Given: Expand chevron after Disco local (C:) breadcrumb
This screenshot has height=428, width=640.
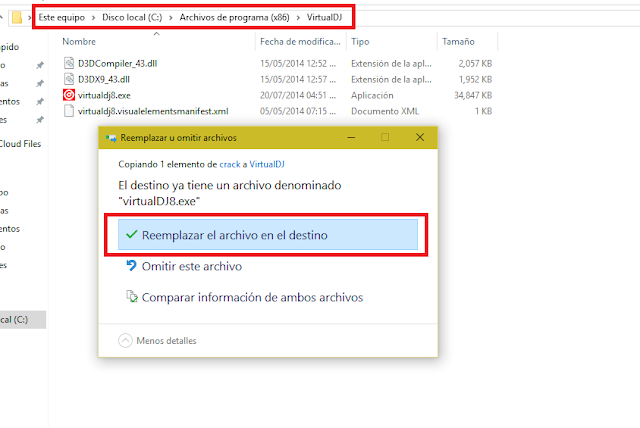Looking at the screenshot, I should click(171, 18).
